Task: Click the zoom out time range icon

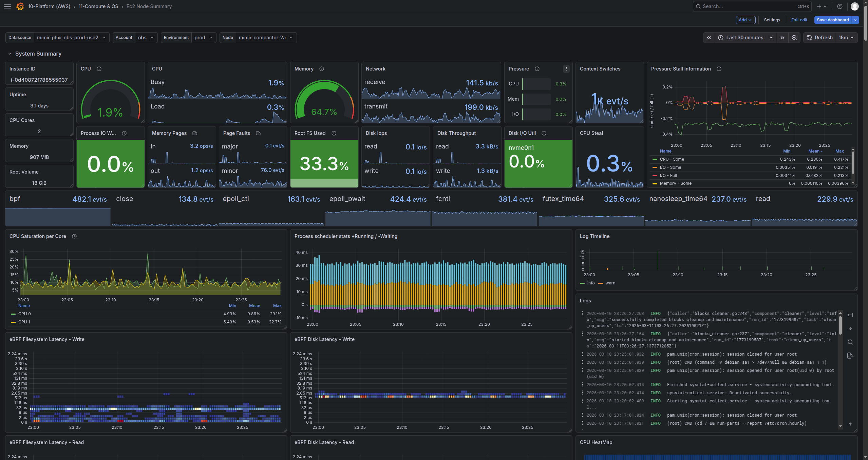Action: click(x=794, y=37)
